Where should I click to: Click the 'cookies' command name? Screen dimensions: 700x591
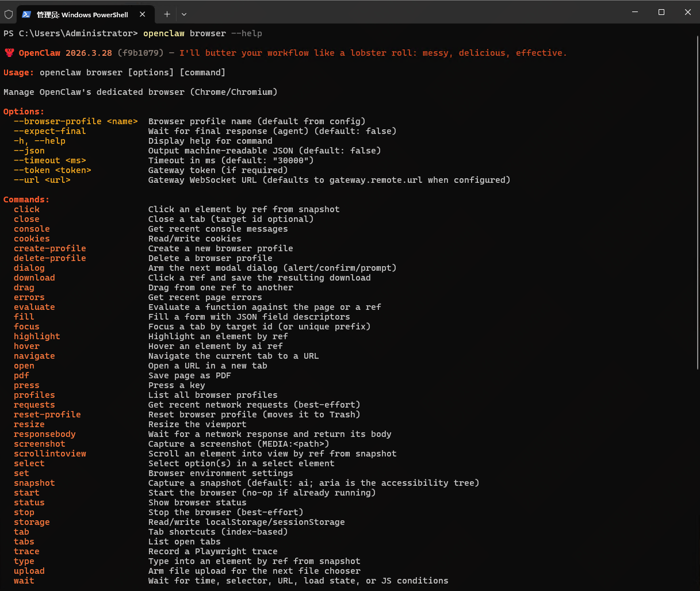tap(32, 239)
